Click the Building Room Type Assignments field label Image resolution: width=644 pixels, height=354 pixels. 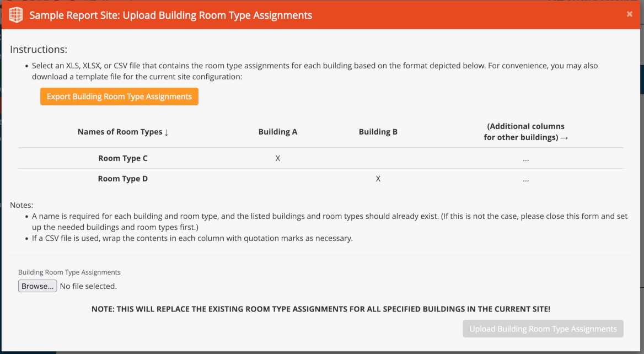coord(69,272)
